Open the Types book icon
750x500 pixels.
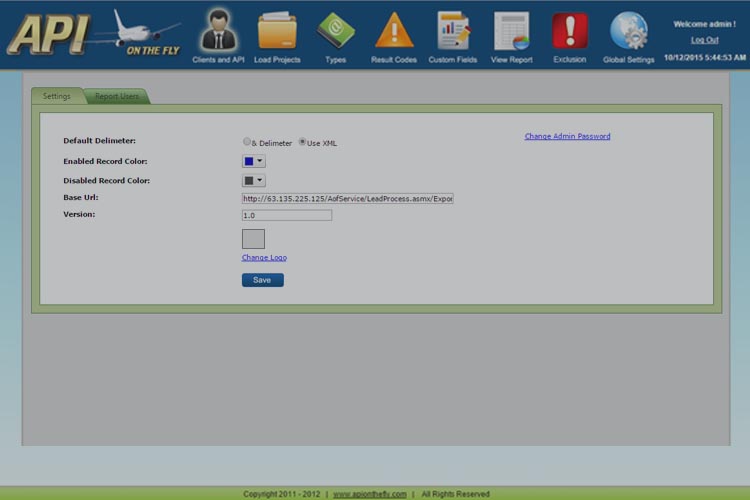pos(336,31)
